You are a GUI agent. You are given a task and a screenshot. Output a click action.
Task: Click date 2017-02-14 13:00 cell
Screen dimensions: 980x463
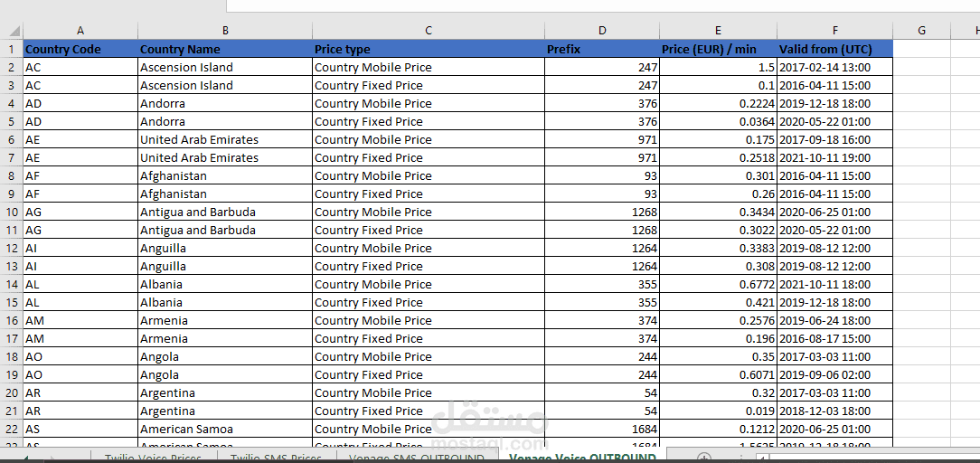(835, 67)
